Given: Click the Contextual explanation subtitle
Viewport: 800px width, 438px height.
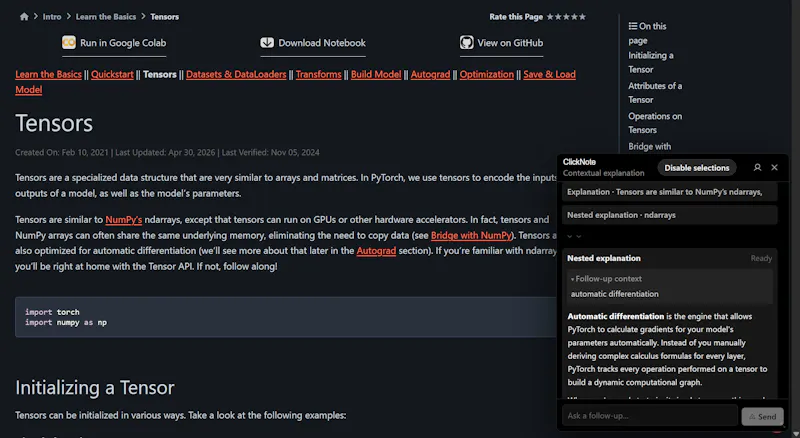Looking at the screenshot, I should click(x=604, y=173).
